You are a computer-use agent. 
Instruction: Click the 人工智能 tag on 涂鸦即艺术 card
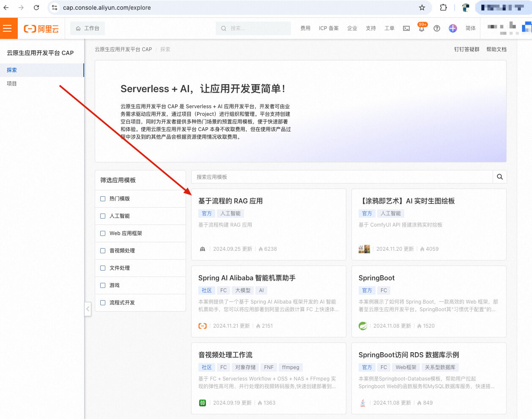(x=391, y=214)
